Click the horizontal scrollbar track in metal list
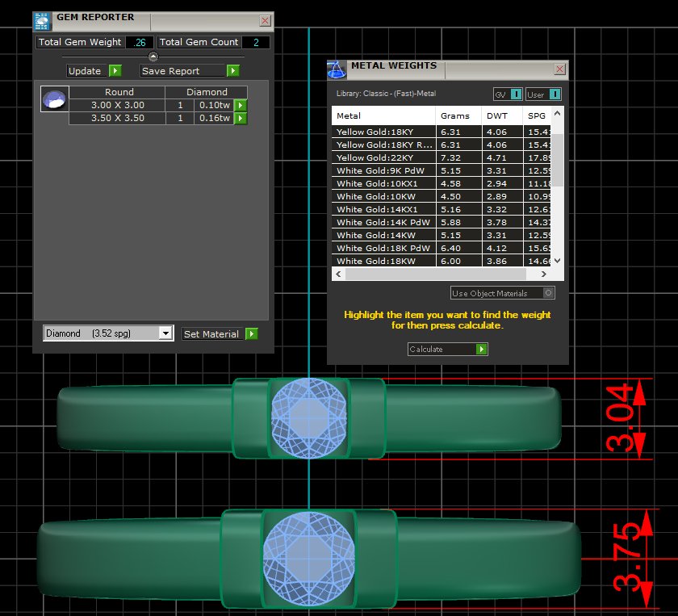Screen dimensions: 678x616 435,274
